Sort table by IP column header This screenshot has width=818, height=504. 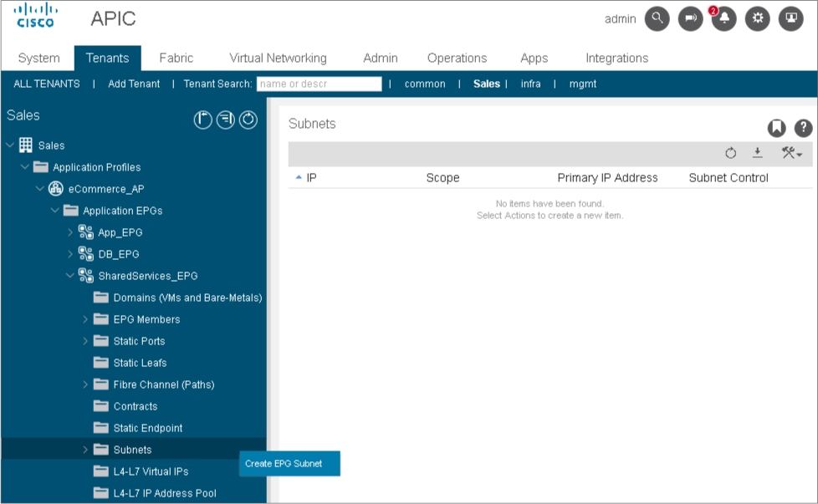311,177
